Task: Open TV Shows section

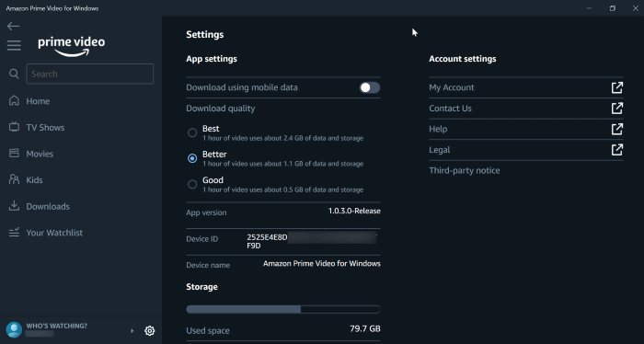Action: click(45, 127)
